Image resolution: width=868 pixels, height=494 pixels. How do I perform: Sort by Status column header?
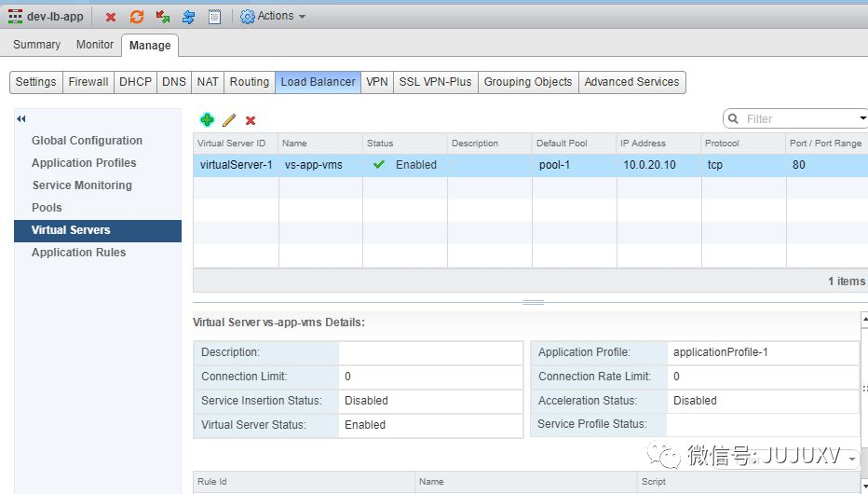point(404,143)
